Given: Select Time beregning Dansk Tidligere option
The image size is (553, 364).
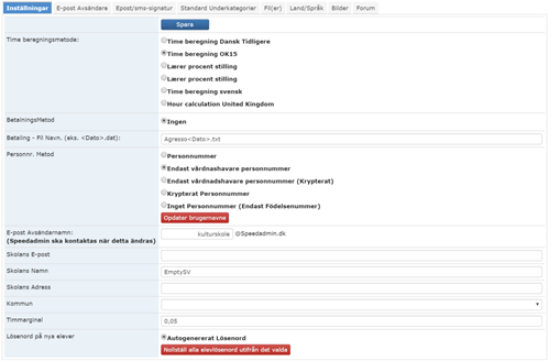Looking at the screenshot, I should coord(164,40).
